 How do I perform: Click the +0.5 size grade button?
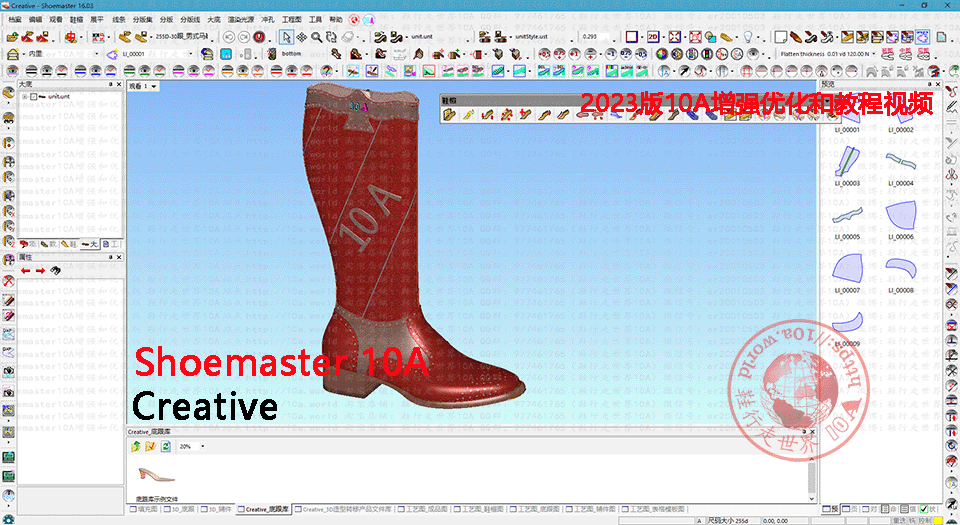(x=544, y=54)
